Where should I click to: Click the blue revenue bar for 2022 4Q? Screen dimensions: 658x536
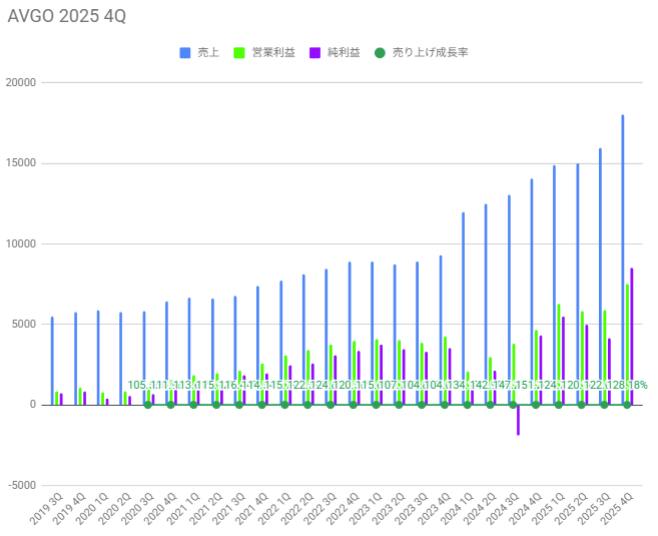[x=350, y=334]
